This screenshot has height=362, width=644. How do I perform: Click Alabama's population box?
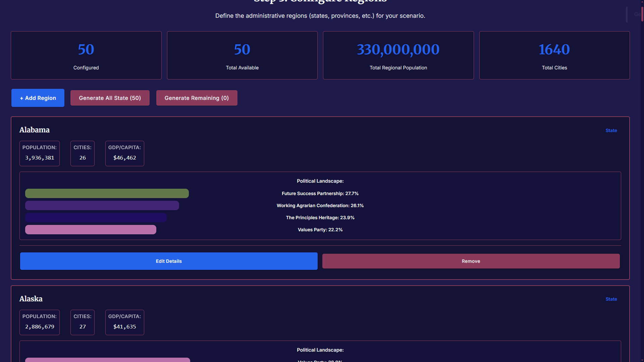coord(40,154)
